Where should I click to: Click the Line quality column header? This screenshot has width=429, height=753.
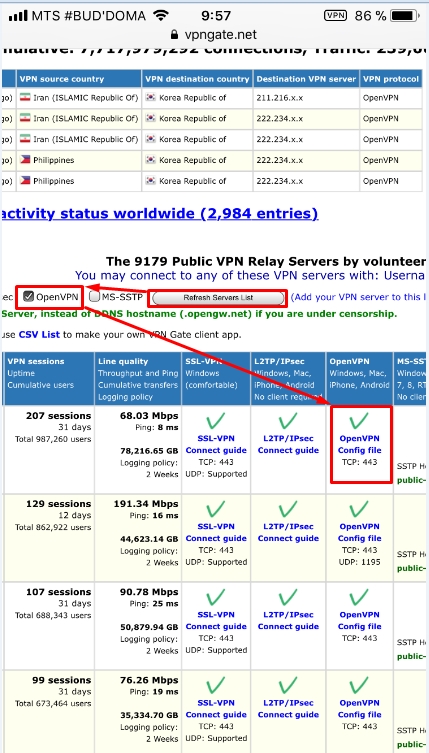pos(137,379)
